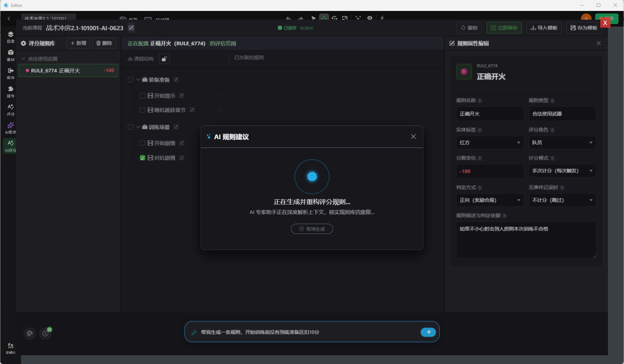The image size is (624, 364).
Task: Check the 开始提示 checkbox
Action: tap(143, 95)
